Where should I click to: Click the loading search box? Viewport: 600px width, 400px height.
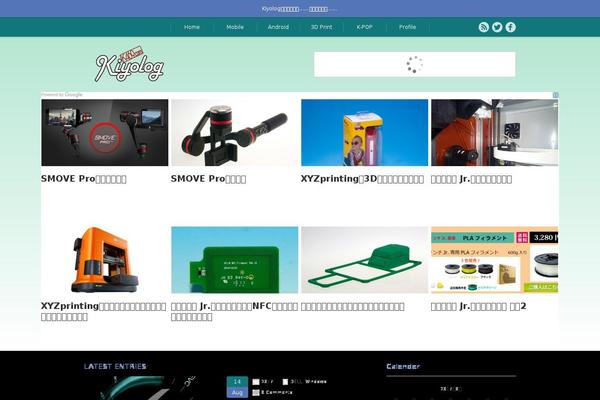[415, 64]
